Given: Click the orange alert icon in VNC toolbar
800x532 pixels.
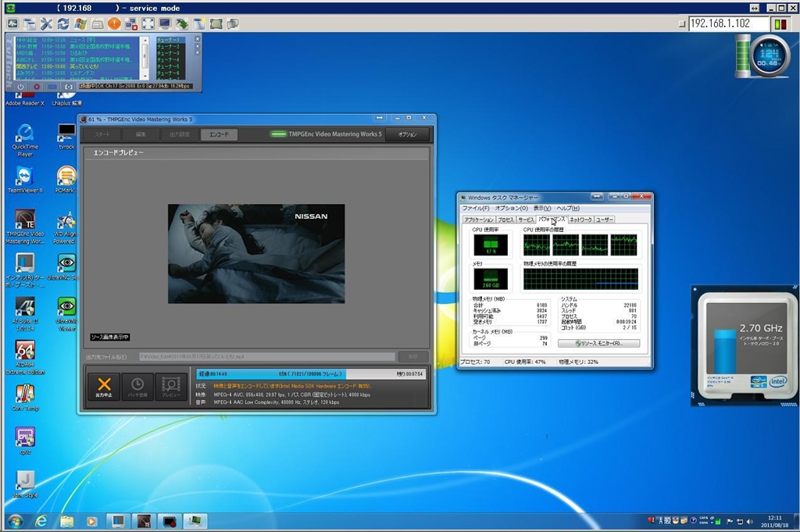Looking at the screenshot, I should pos(114,23).
